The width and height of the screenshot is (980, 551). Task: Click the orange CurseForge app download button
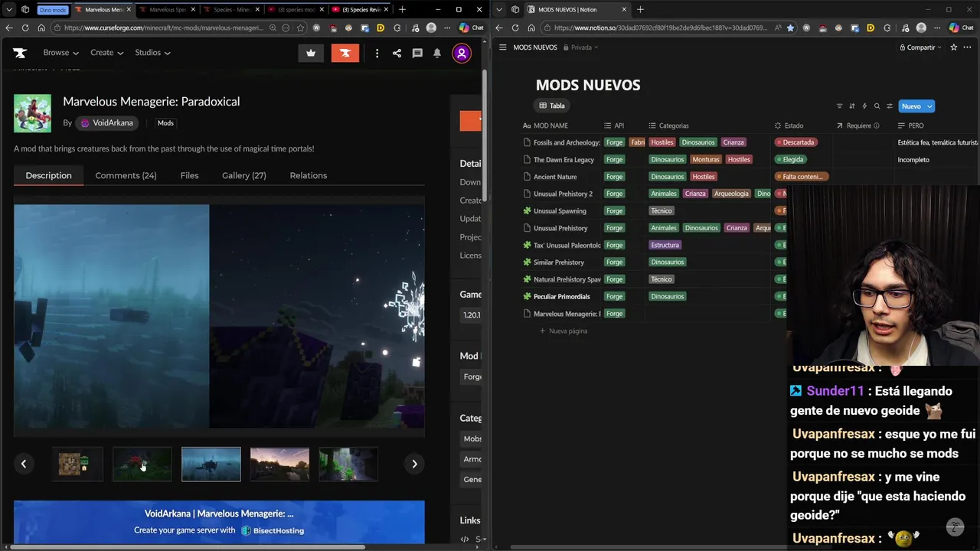(345, 53)
